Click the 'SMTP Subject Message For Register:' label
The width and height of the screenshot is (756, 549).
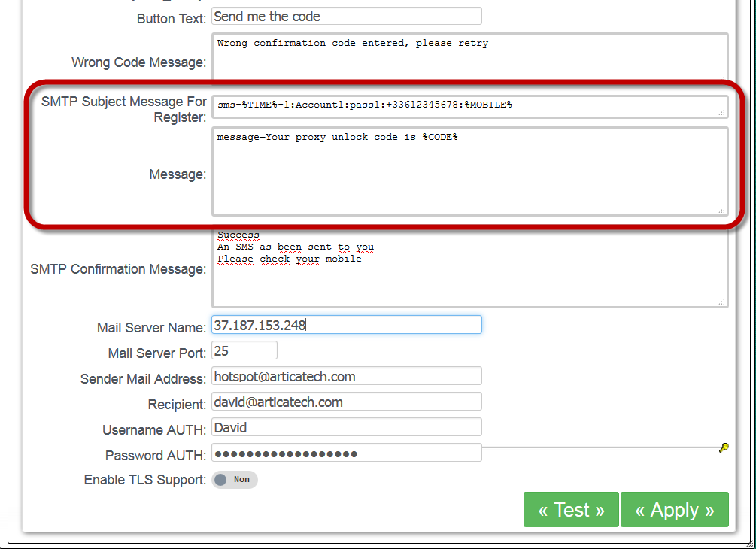[x=124, y=109]
